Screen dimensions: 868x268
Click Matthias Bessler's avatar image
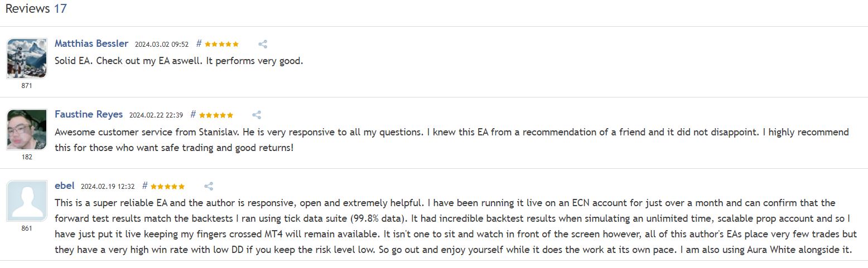pos(27,59)
